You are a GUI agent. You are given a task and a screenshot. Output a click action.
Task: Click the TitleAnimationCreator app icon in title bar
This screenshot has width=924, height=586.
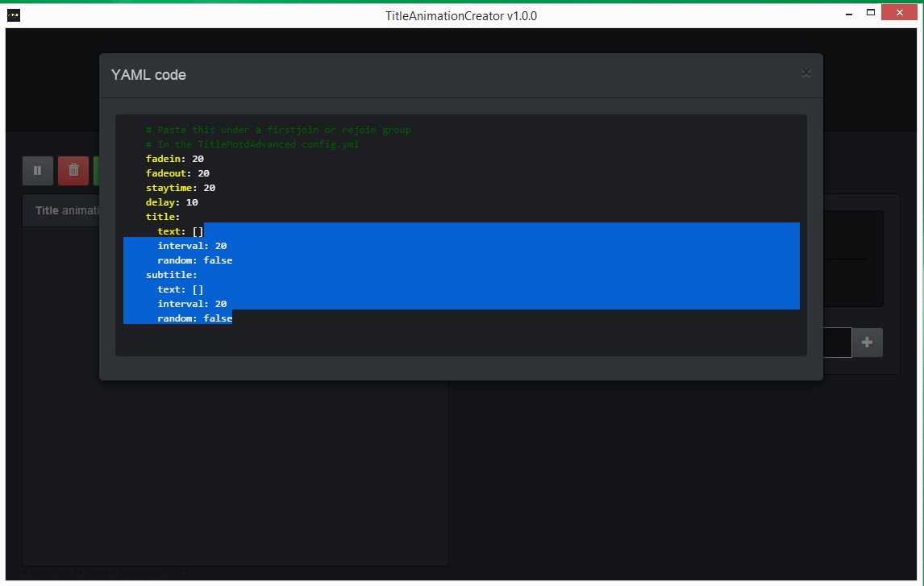(14, 15)
